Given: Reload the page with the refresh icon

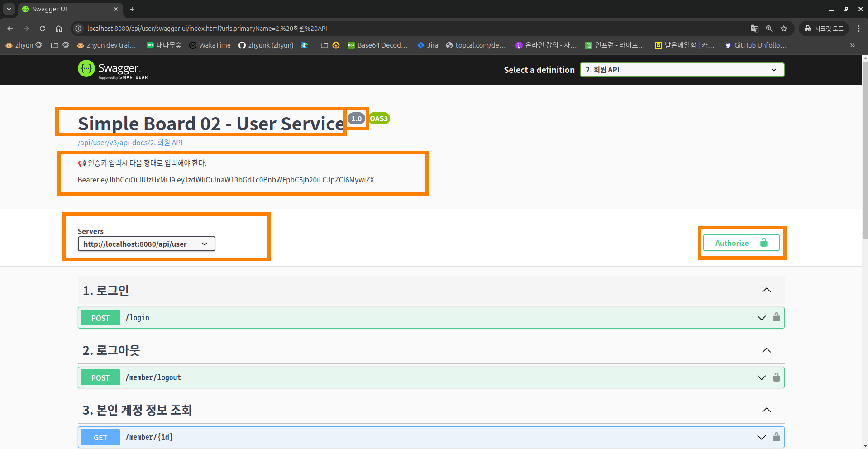Looking at the screenshot, I should pos(43,29).
